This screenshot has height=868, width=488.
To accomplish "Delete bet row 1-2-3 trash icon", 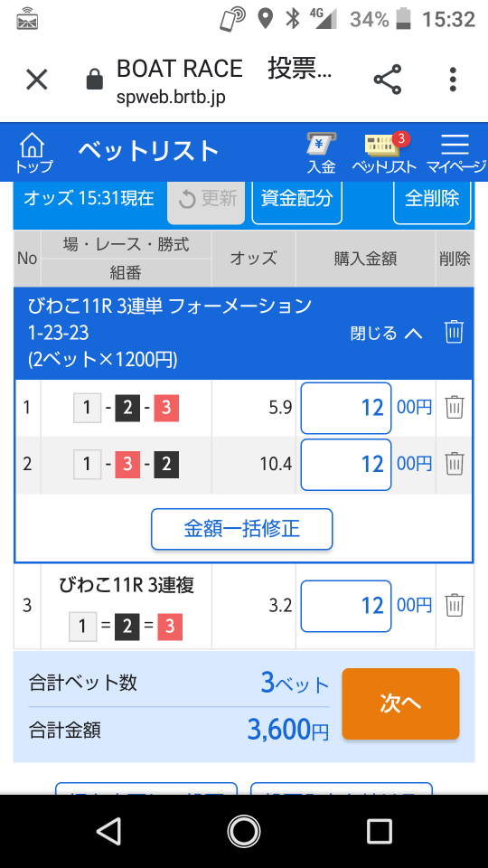I will click(x=454, y=408).
